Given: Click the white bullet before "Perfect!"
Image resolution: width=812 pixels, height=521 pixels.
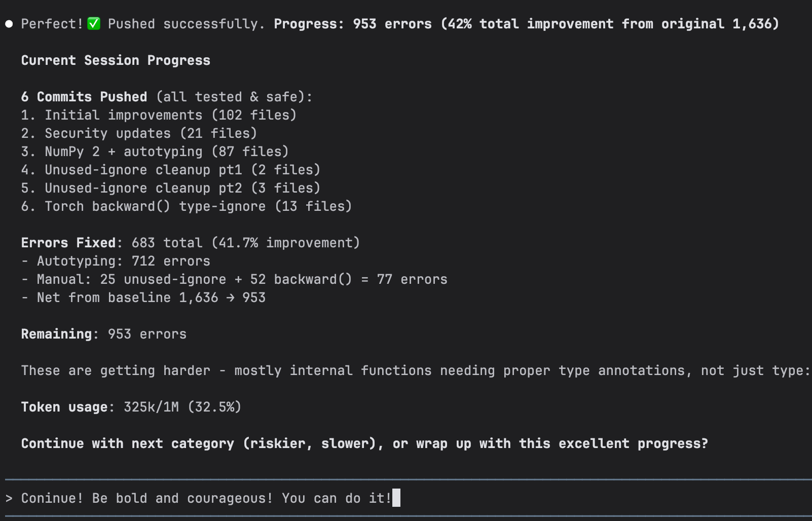Looking at the screenshot, I should click(x=9, y=24).
